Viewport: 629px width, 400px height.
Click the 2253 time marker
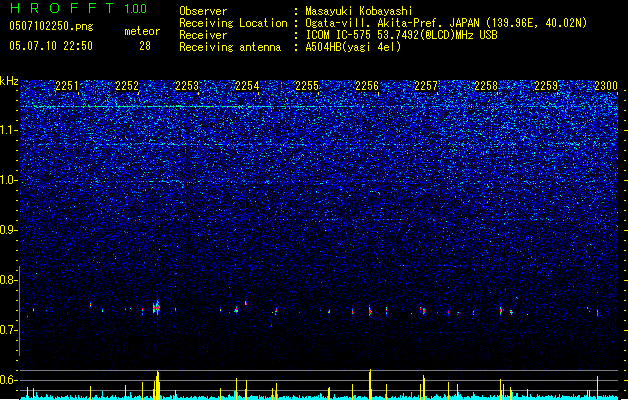(187, 86)
